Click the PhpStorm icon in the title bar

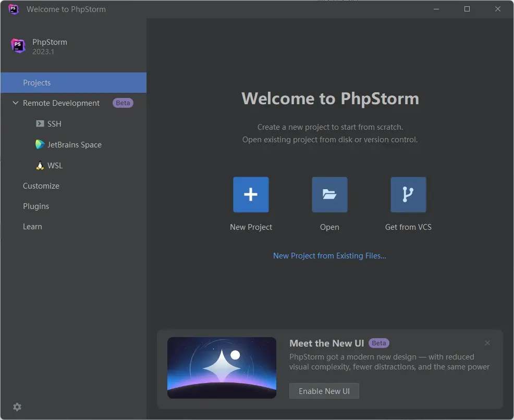(x=13, y=9)
